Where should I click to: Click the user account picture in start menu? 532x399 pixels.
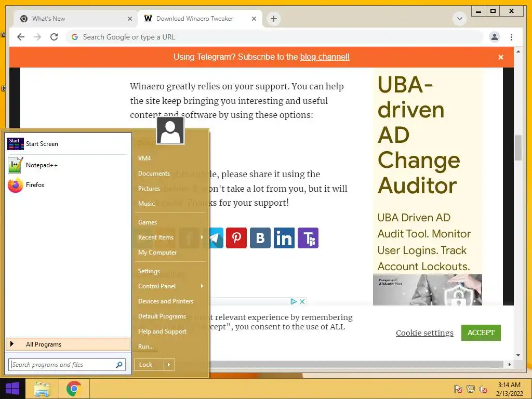[x=170, y=130]
